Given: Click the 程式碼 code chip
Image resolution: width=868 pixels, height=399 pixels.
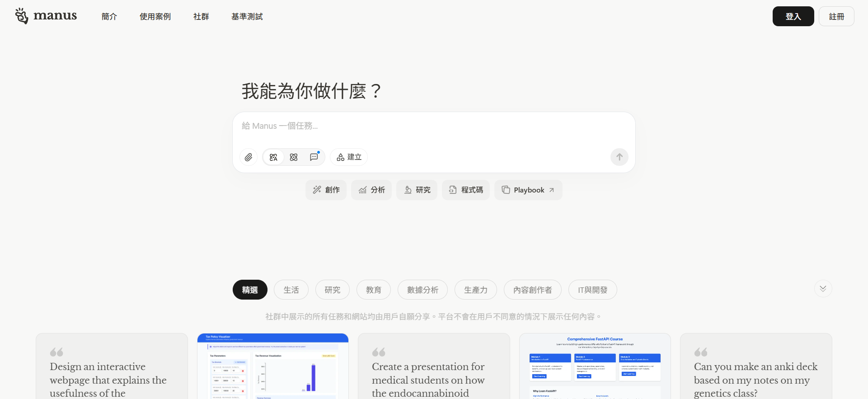Looking at the screenshot, I should 466,190.
